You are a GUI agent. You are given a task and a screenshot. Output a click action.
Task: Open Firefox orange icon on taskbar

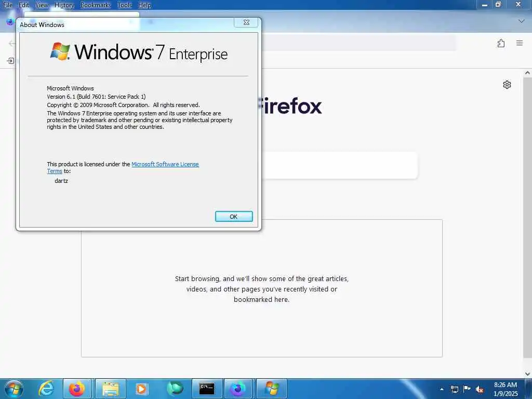[x=77, y=389]
